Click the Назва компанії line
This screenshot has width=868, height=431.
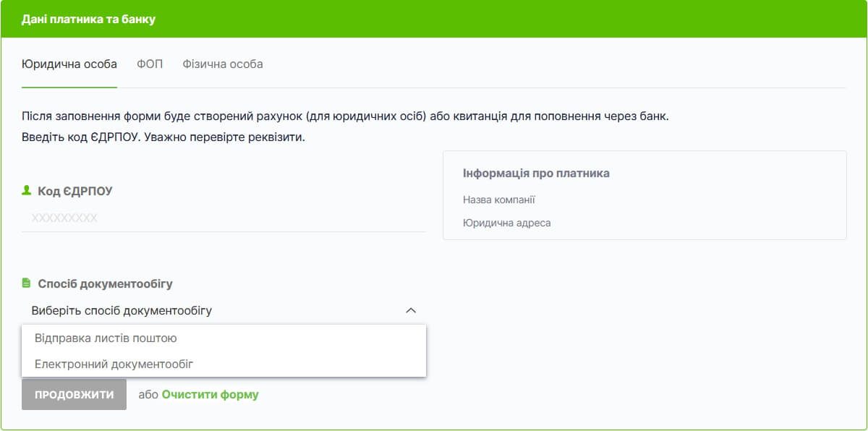coord(499,200)
